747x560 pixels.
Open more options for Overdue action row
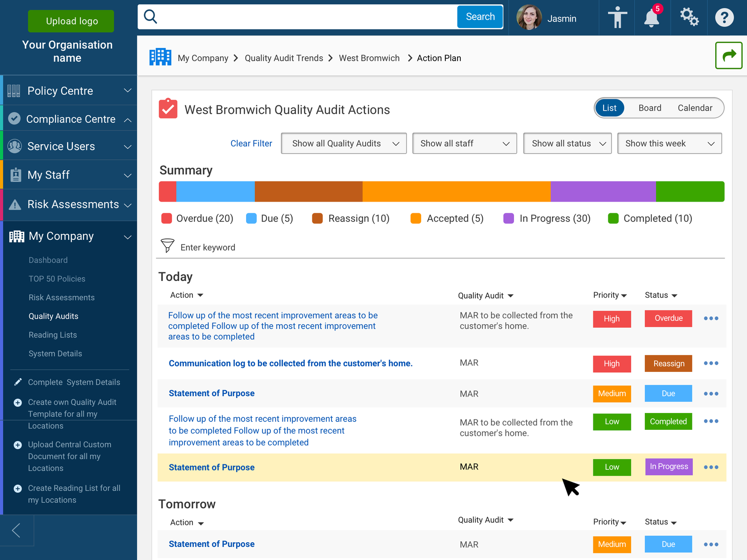click(711, 318)
